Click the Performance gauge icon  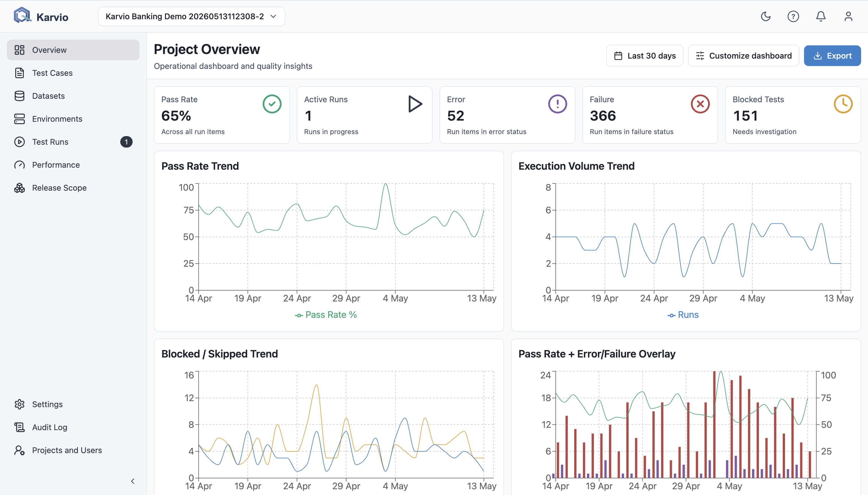[19, 165]
